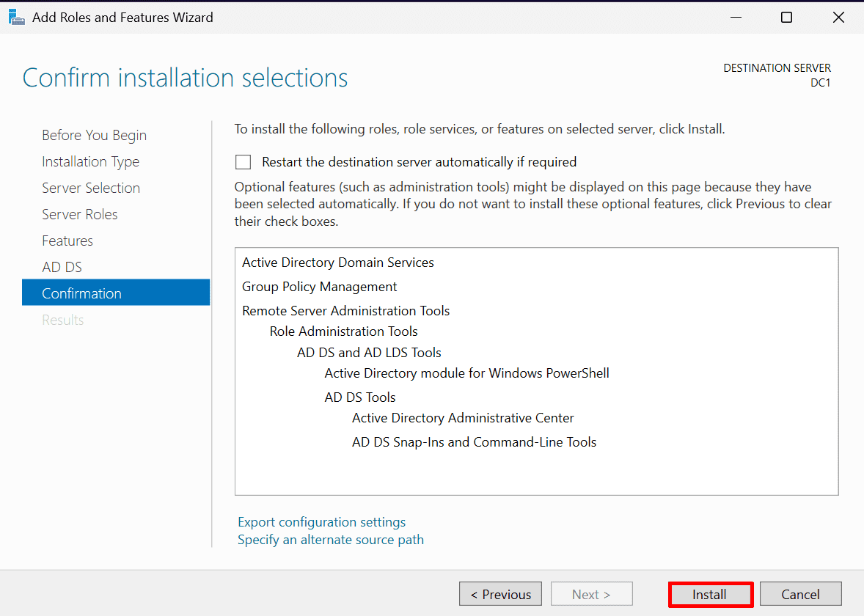Click Remote Server Administration Tools item
The image size is (864, 616).
[346, 311]
